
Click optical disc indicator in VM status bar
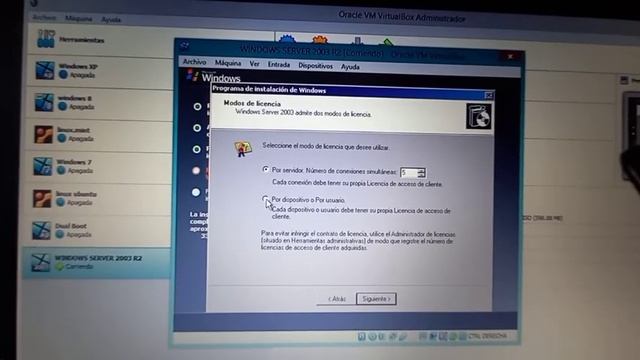[372, 337]
